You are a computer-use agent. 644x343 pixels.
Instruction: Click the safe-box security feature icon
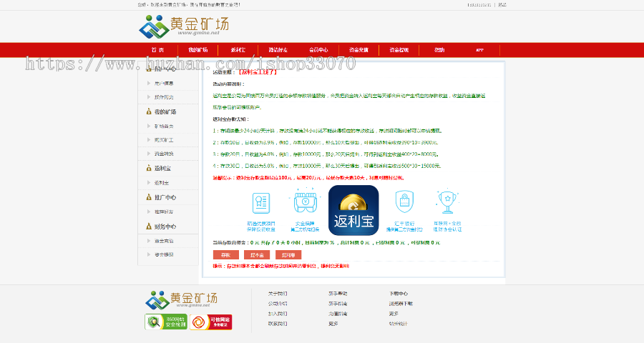click(305, 201)
